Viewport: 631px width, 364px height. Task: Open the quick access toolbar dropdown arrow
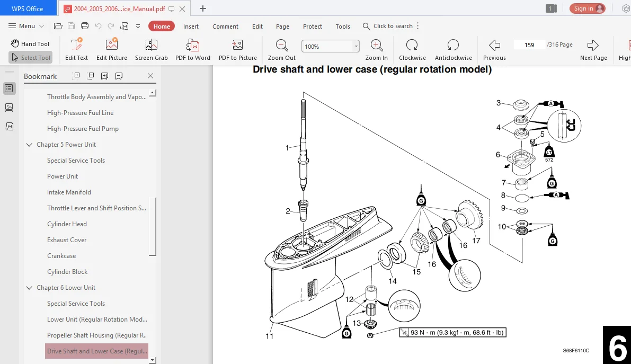(x=138, y=26)
